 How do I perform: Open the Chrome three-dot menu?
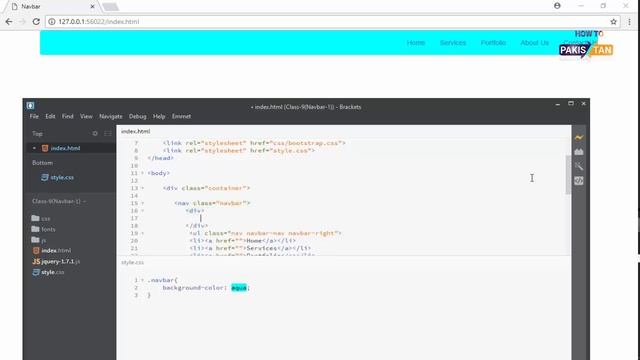pos(629,22)
